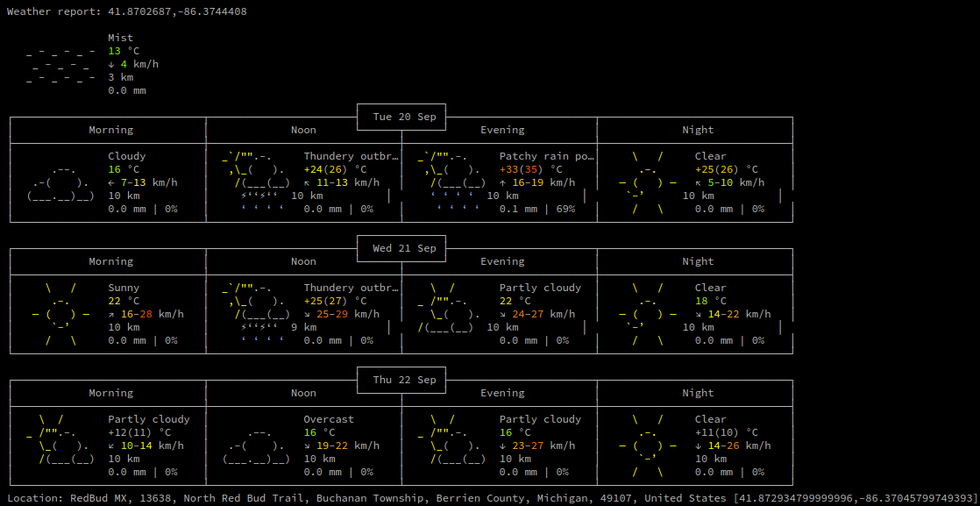Click the 'Morning' header under Tue 20 Sep
The width and height of the screenshot is (980, 506).
click(x=111, y=130)
